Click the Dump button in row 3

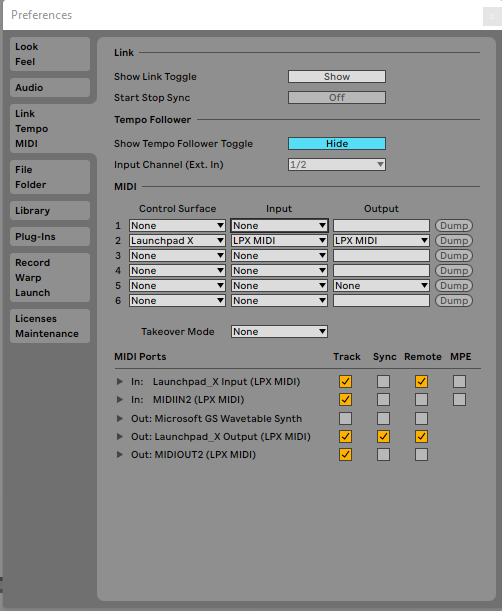pyautogui.click(x=454, y=256)
